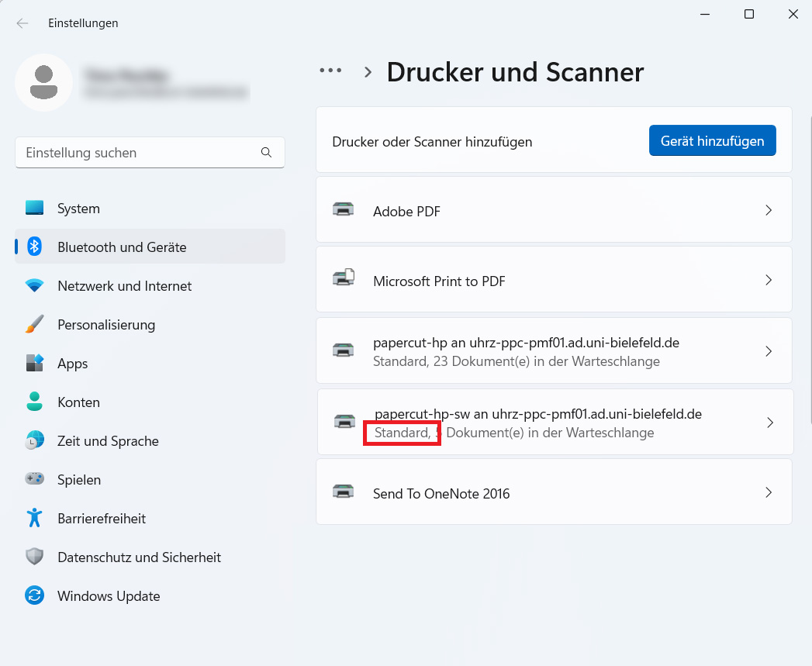
Task: Expand the papercut-hp printer chevron
Action: 769,351
